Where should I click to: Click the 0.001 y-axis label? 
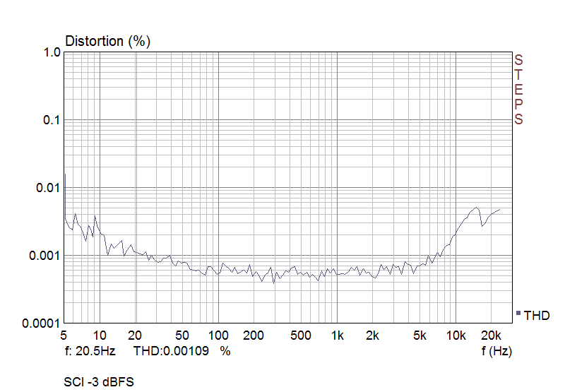pos(44,256)
